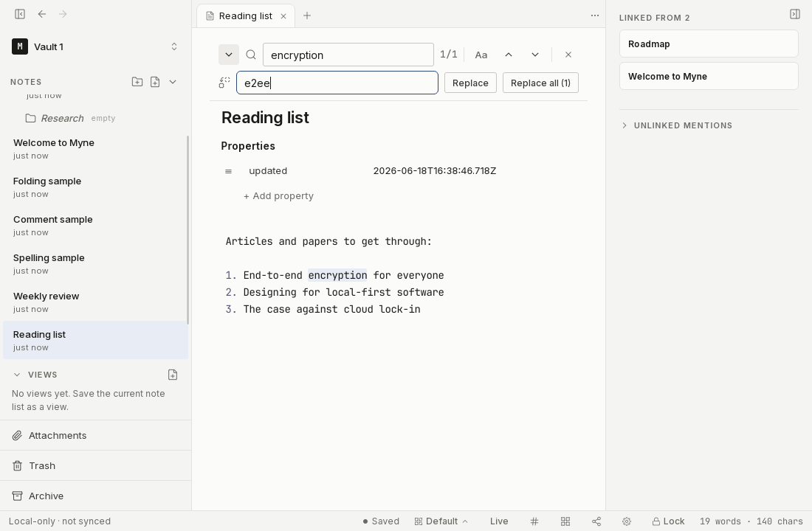Select the Reading list note in sidebar

pos(95,340)
